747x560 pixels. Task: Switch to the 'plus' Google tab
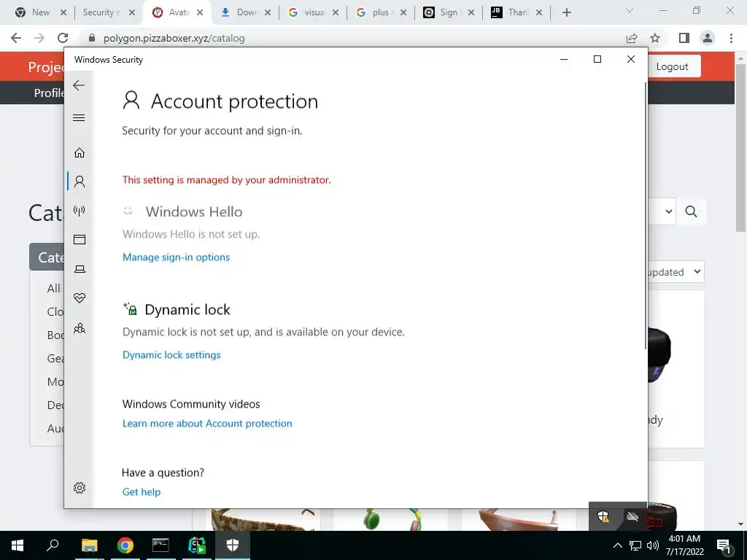381,12
